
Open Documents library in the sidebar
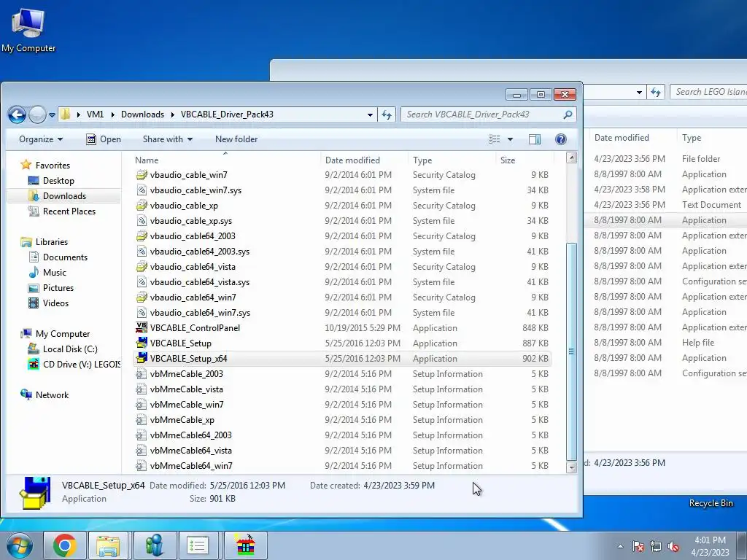coord(65,257)
